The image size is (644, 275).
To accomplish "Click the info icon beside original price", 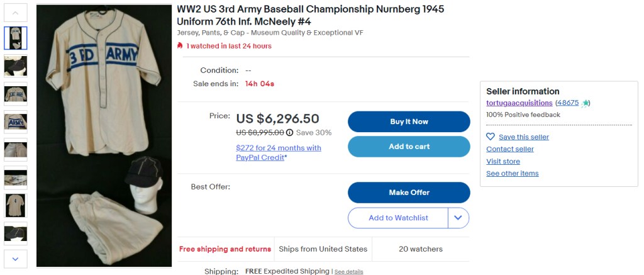I will (x=290, y=133).
